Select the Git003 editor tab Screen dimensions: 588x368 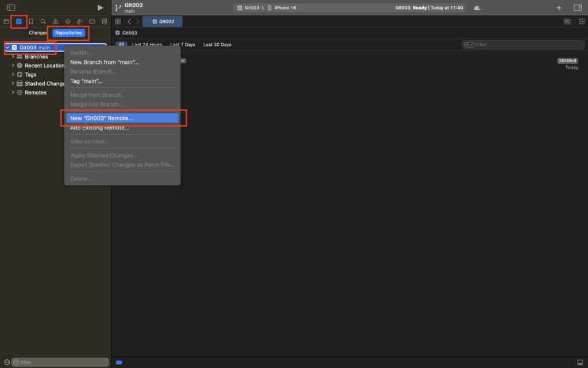163,21
